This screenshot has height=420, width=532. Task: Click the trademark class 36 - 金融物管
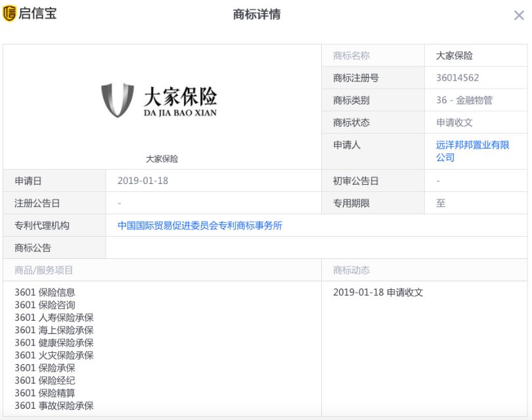464,100
